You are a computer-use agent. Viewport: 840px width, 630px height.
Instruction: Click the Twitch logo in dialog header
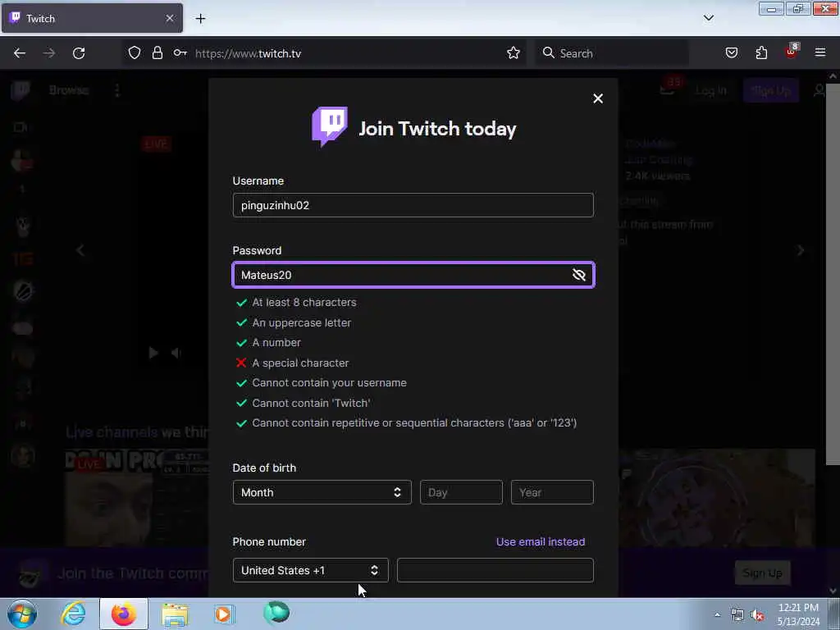330,127
